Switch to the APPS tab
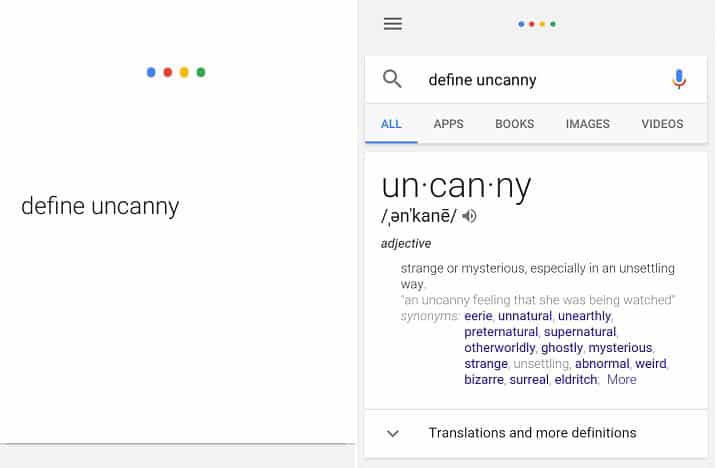Screen dimensions: 717x468 click(x=448, y=124)
